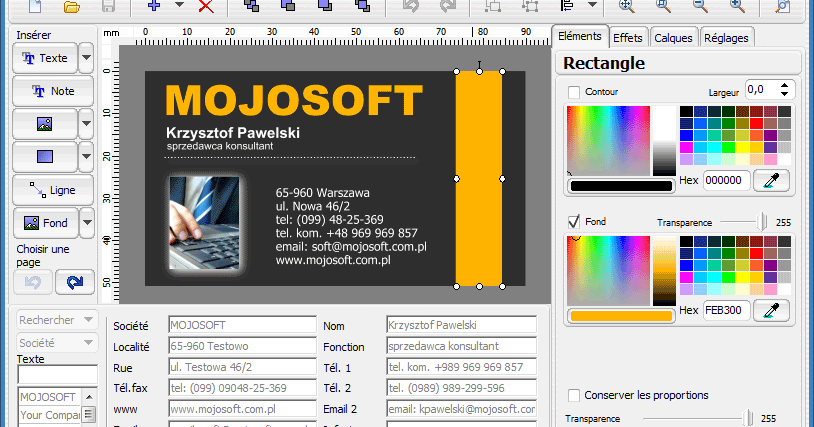The height and width of the screenshot is (427, 814).
Task: Pick contour color with the eyedropper
Action: tap(771, 181)
